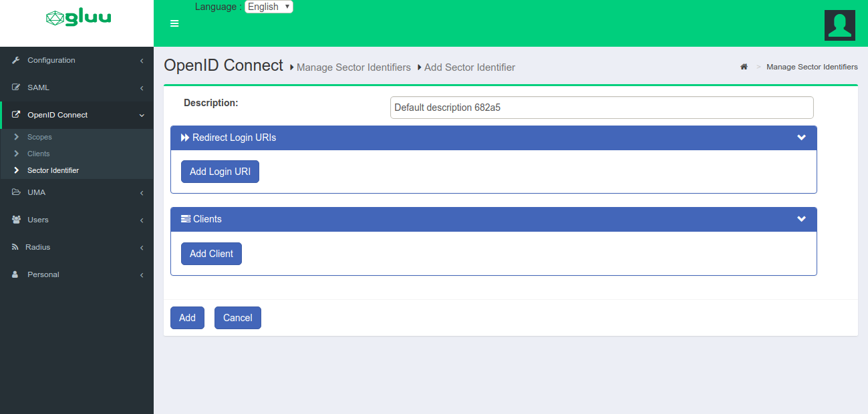868x414 pixels.
Task: Click the Users group icon
Action: tap(16, 220)
